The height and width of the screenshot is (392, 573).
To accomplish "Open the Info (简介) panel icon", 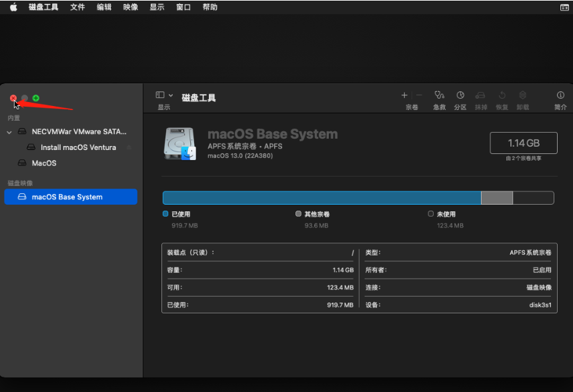I will (x=560, y=96).
